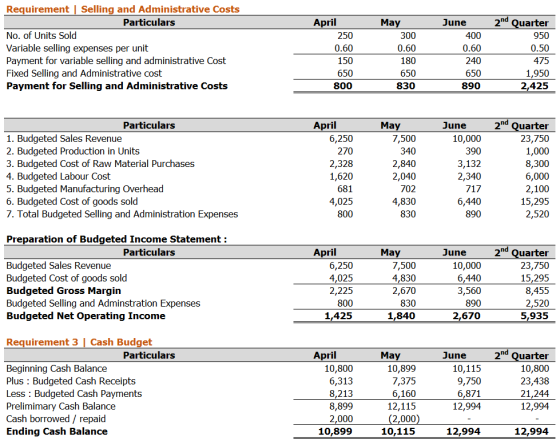Select the bold 'Payment for Selling and Administrative Costs' label
This screenshot has height=445, width=560.
(117, 86)
